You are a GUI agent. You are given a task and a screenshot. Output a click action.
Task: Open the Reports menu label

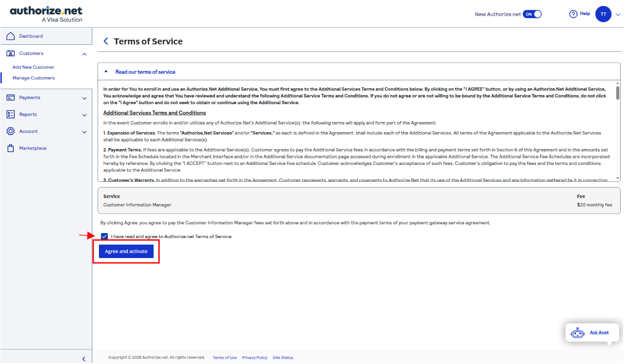point(28,114)
